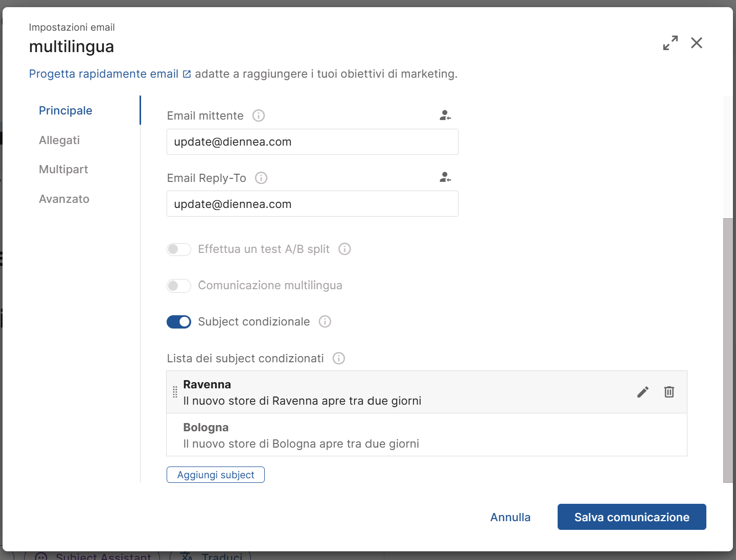Viewport: 736px width, 560px height.
Task: Click the info icon beside A/B split test
Action: [345, 249]
